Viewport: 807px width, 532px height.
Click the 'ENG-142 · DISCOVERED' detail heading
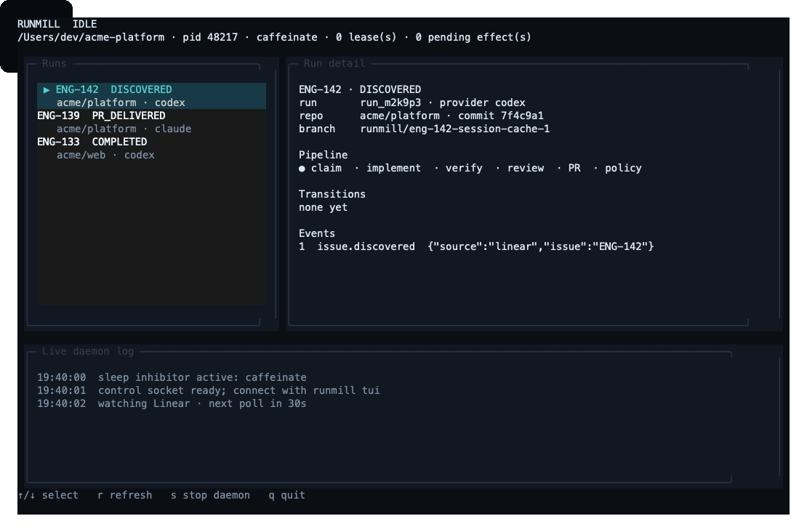pos(360,89)
